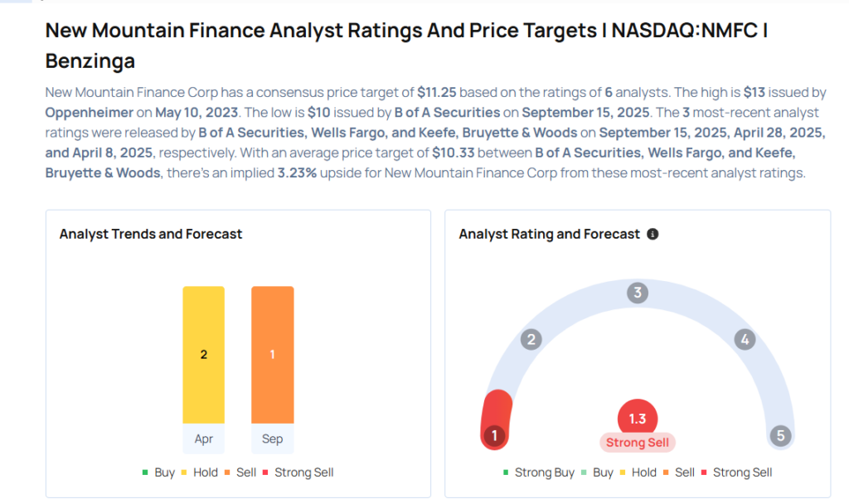This screenshot has height=504, width=849.
Task: Click gauge marker number 5
Action: pyautogui.click(x=779, y=435)
